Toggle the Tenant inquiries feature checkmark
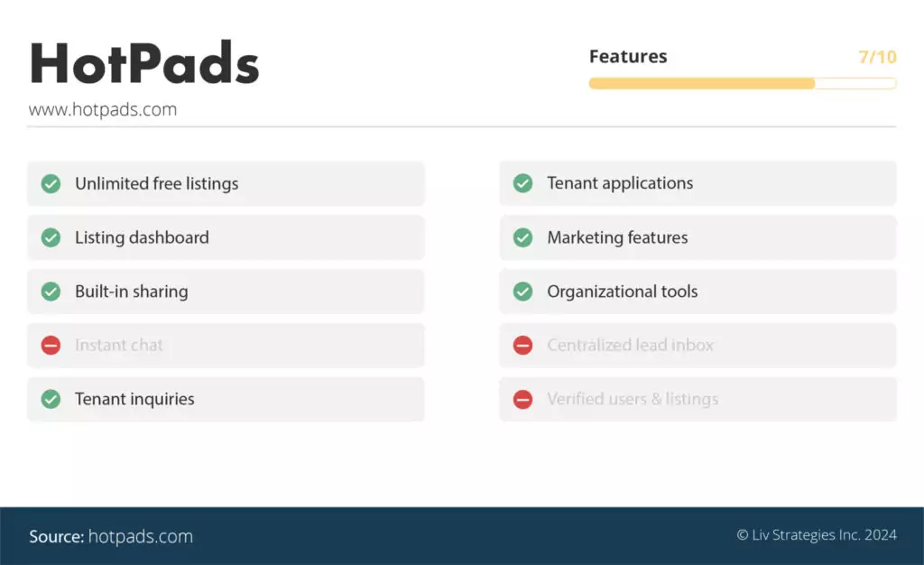This screenshot has width=924, height=565. [x=51, y=399]
